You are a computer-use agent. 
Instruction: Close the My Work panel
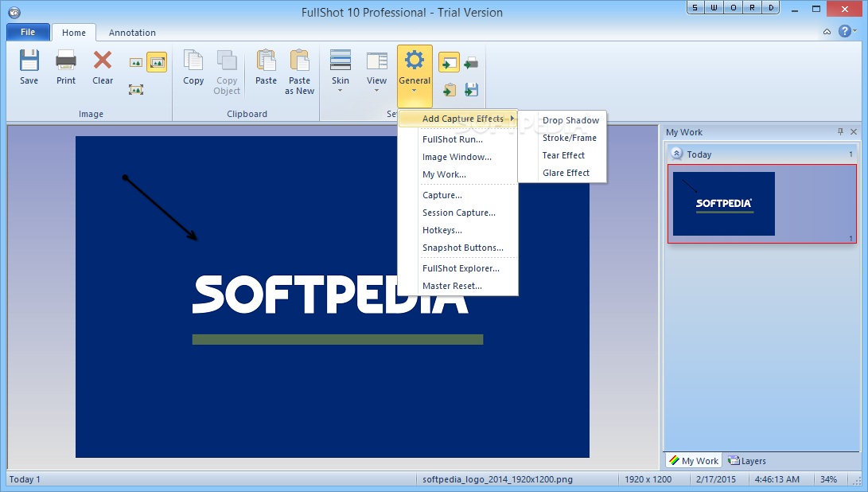coord(854,131)
